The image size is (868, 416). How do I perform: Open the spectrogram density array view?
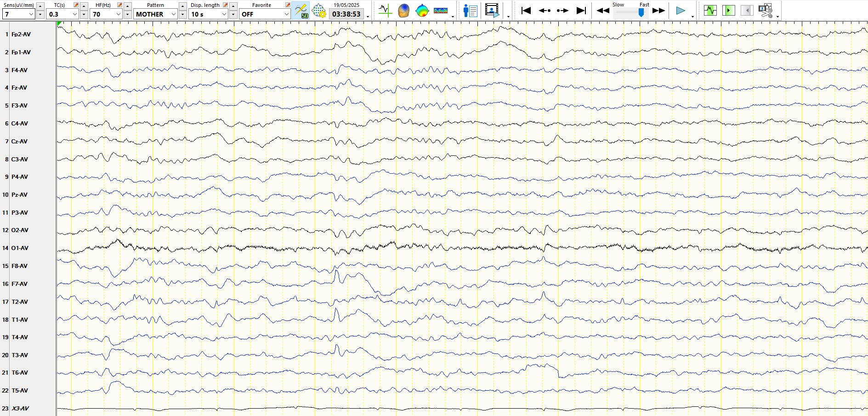(440, 11)
